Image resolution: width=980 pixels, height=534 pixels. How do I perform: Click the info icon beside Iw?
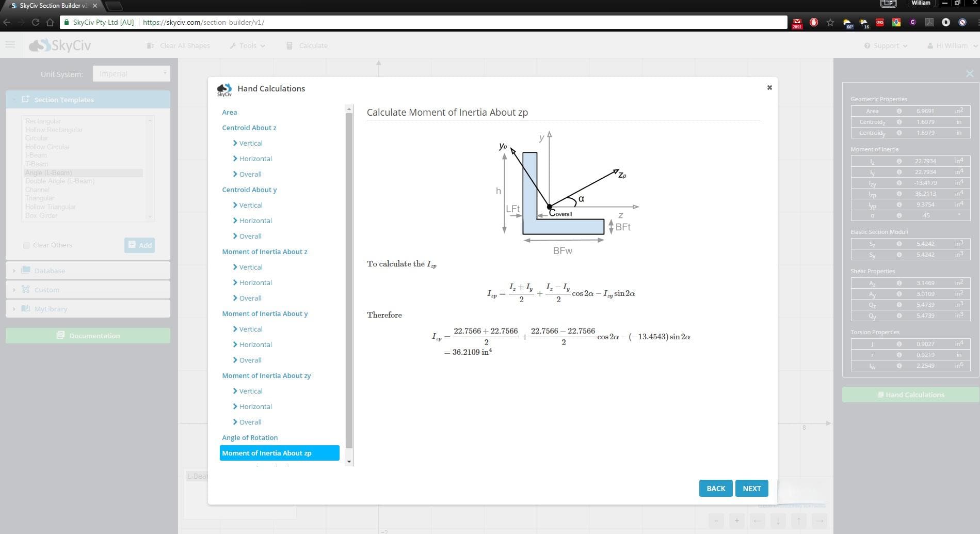tap(899, 366)
